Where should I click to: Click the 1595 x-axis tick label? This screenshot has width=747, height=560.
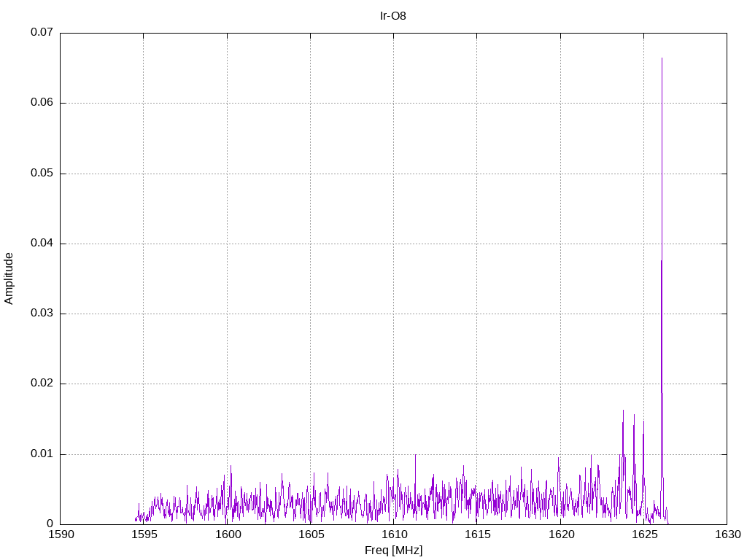pos(144,534)
